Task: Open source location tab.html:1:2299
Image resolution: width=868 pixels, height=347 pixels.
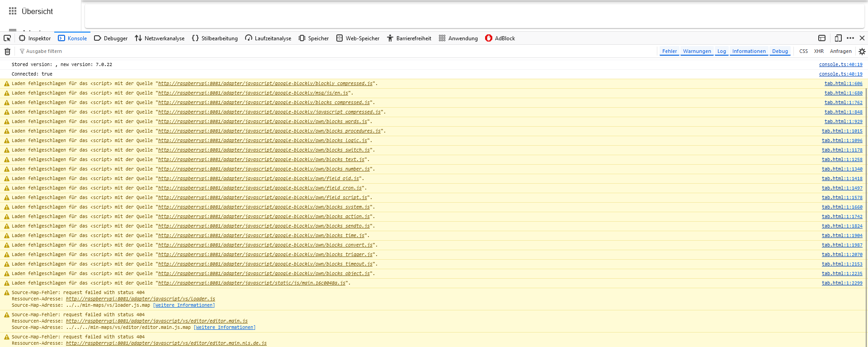Action: coord(842,283)
